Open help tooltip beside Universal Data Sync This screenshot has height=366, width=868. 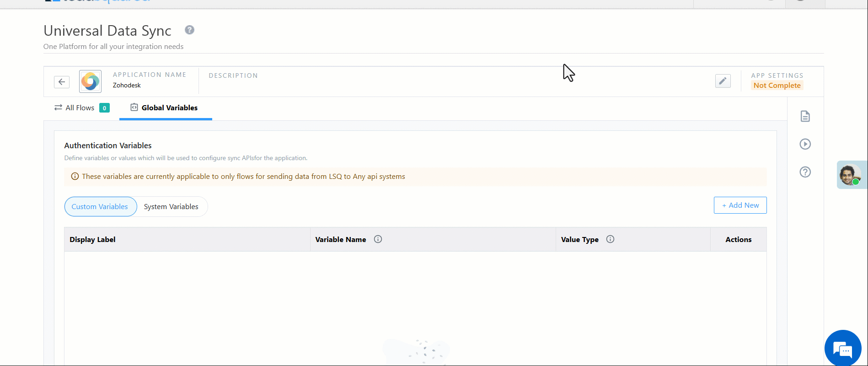tap(189, 30)
